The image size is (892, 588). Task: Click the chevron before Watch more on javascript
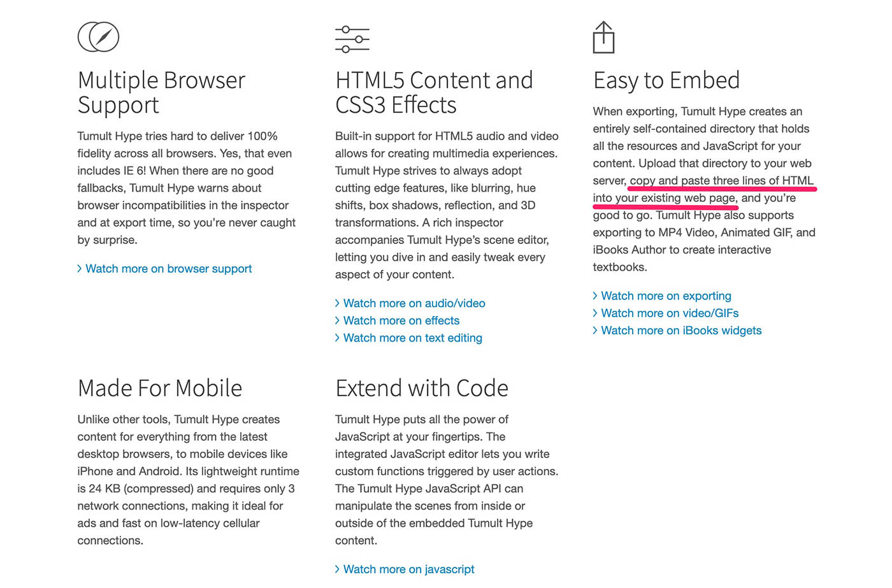tap(338, 569)
